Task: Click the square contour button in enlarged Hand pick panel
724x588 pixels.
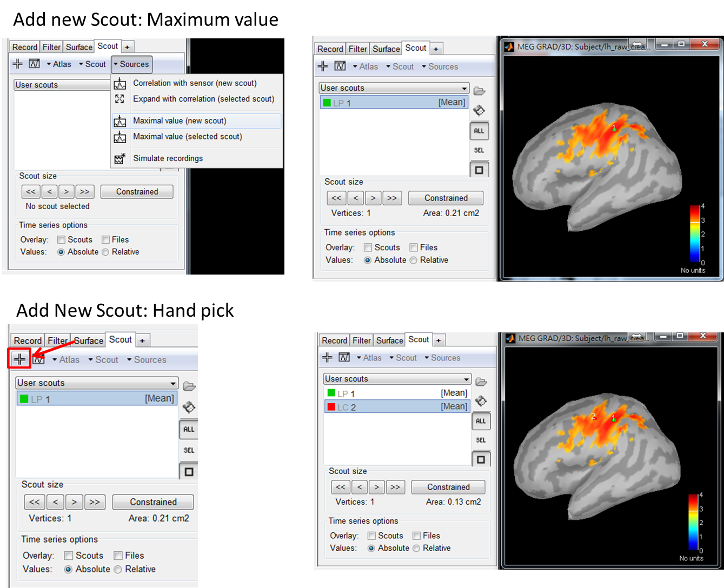Action: tap(189, 471)
